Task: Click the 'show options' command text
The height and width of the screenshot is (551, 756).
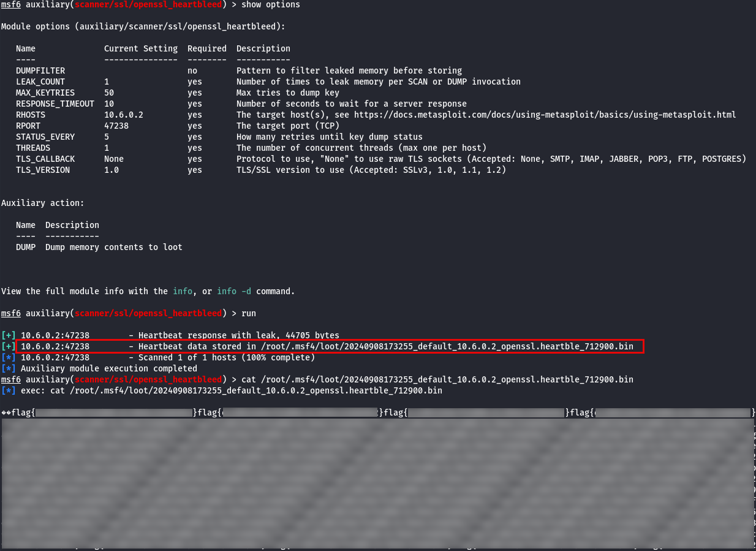Action: (271, 4)
